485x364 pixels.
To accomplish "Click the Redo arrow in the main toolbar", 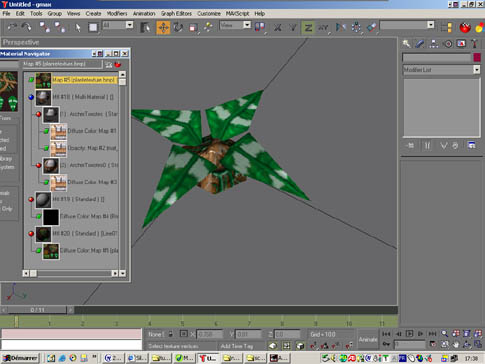I will pos(26,27).
